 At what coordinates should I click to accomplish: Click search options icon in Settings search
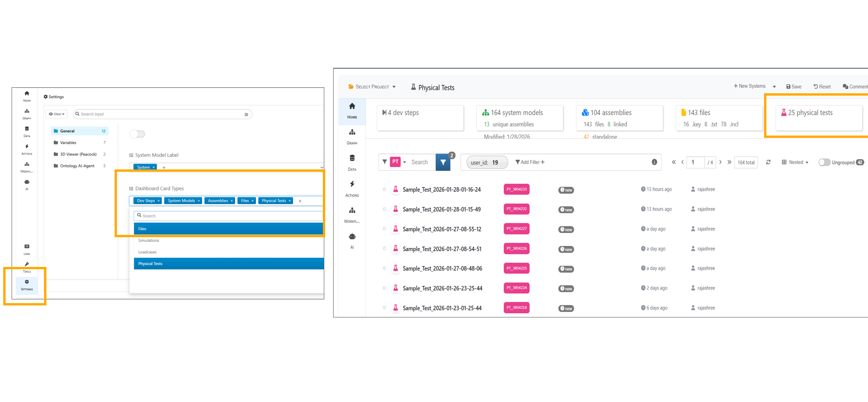[x=246, y=114]
